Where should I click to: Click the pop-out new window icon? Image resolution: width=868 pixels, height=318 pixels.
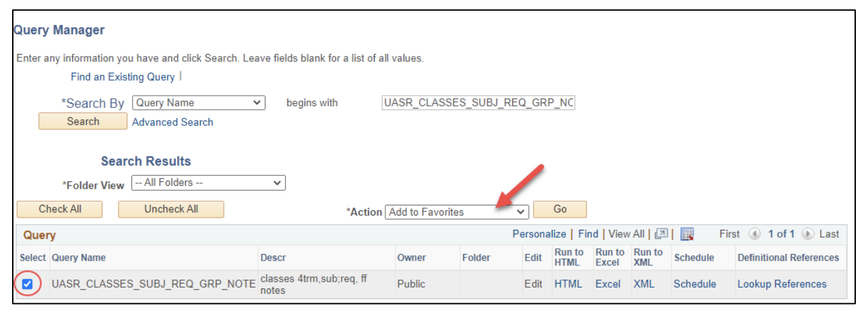(661, 234)
